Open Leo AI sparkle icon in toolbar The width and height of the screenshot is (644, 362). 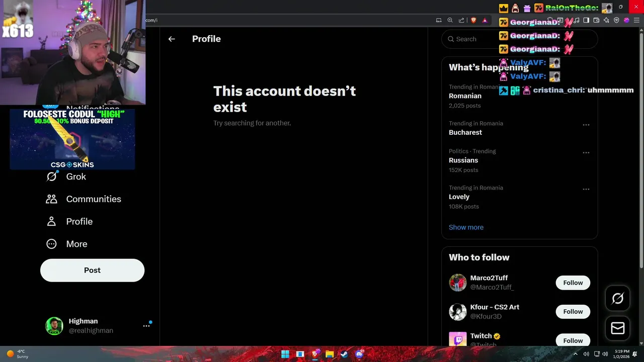click(x=606, y=20)
